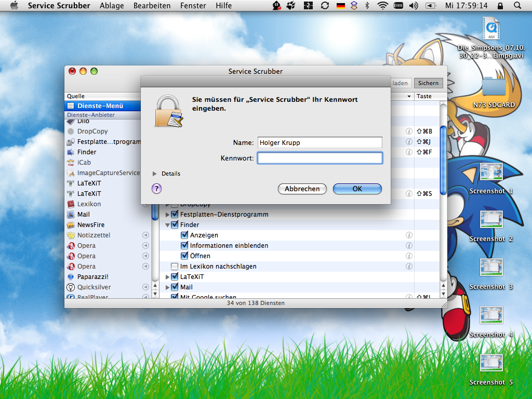
Task: Open the German flag input menu
Action: 340,5
